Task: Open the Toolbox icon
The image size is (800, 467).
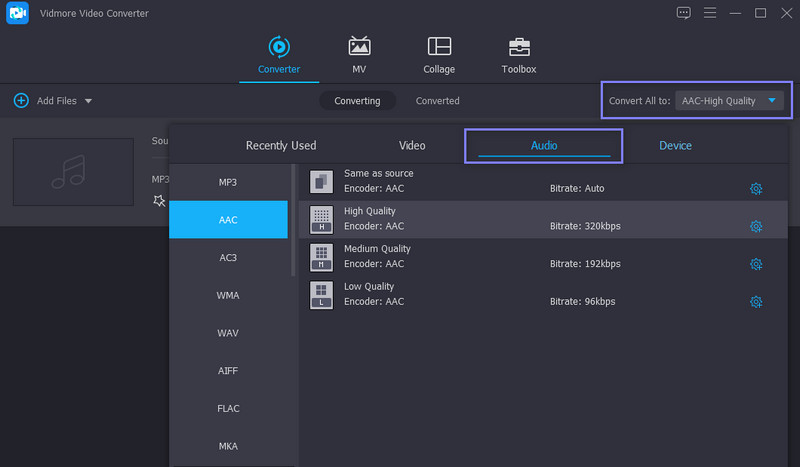Action: coord(518,47)
